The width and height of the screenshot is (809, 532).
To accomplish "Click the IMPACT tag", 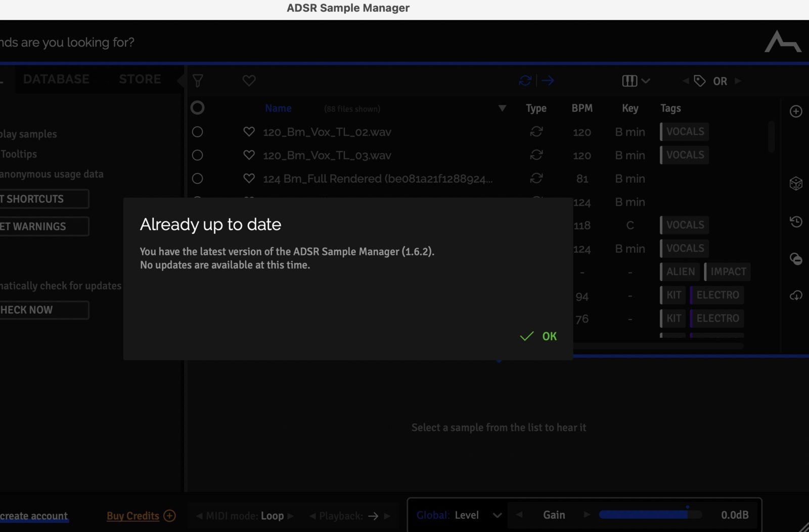I will tap(728, 272).
